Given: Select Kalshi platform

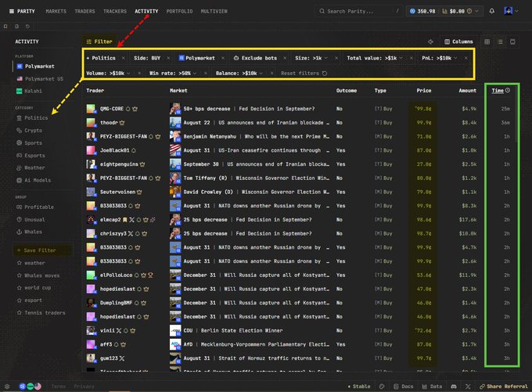Looking at the screenshot, I should point(29,91).
